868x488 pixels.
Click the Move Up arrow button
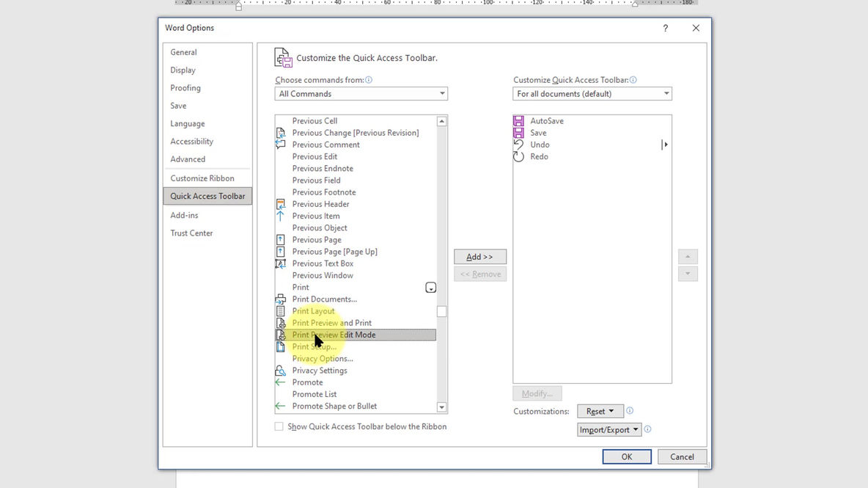[x=688, y=256]
